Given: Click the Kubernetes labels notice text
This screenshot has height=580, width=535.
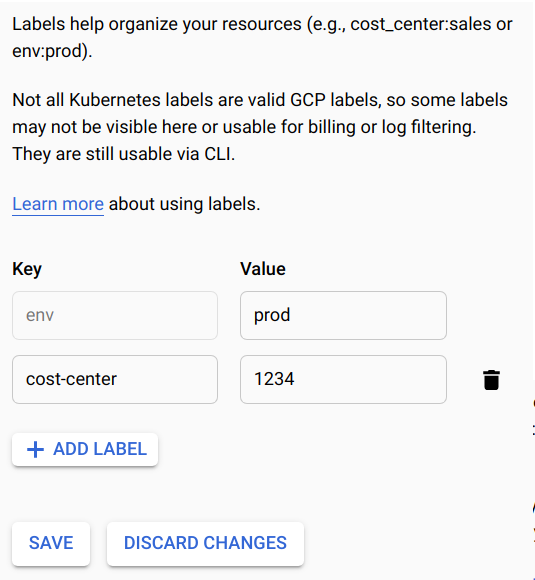Looking at the screenshot, I should coord(260,127).
